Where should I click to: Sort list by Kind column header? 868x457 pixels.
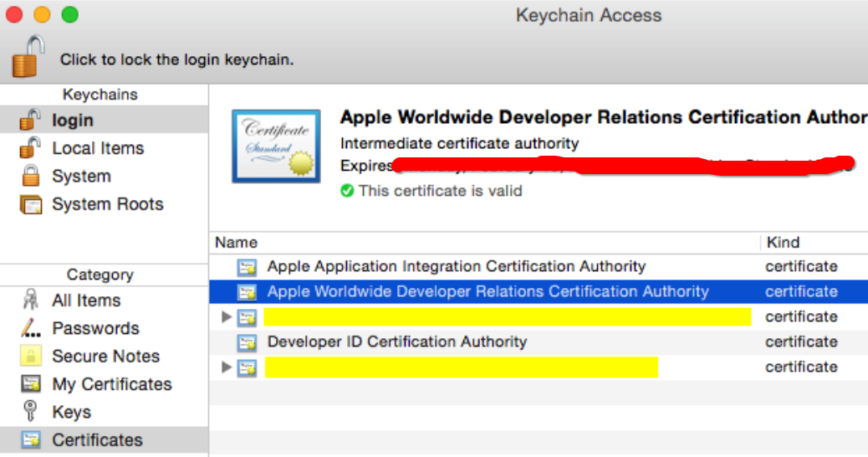(783, 243)
